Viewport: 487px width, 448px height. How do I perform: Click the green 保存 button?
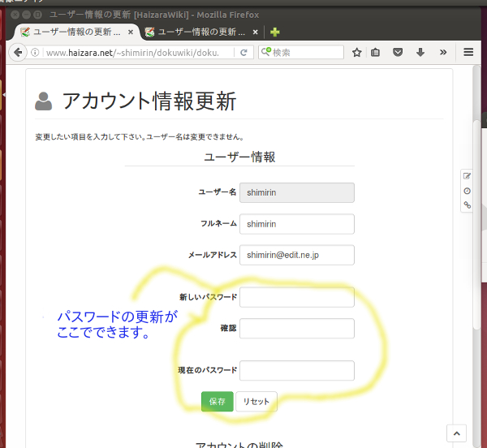(217, 402)
